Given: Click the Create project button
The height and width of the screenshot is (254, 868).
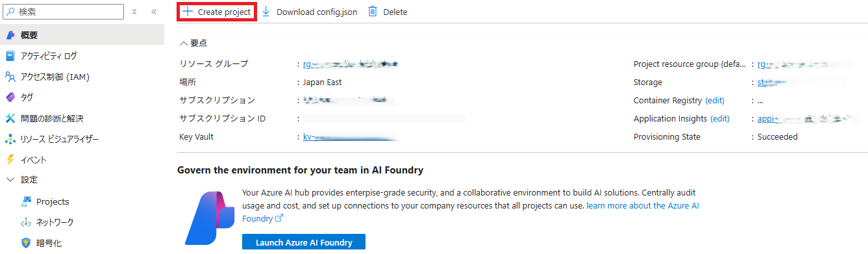Looking at the screenshot, I should pos(217,12).
